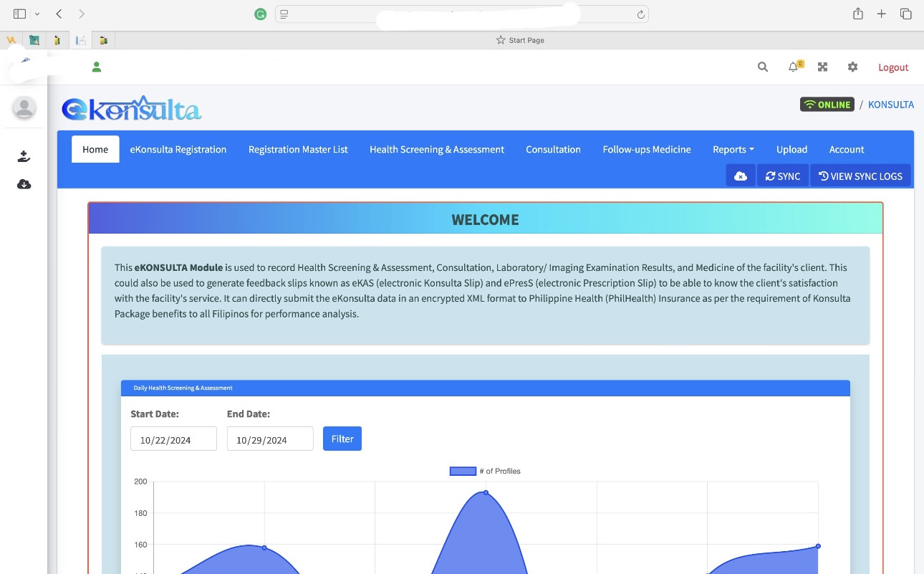Image resolution: width=924 pixels, height=574 pixels.
Task: Reload the page using the refresh icon
Action: [x=641, y=14]
